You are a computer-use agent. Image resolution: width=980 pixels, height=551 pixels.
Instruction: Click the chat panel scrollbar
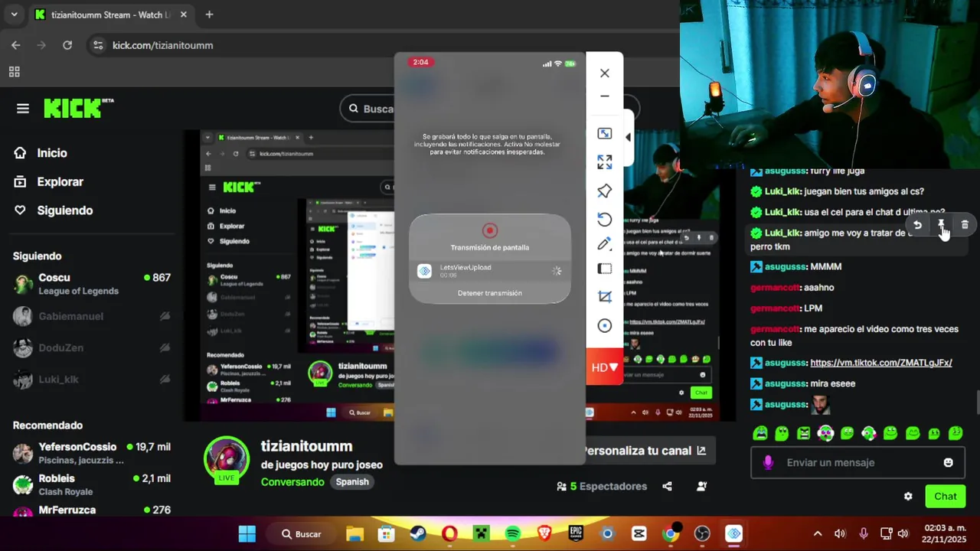tap(976, 401)
